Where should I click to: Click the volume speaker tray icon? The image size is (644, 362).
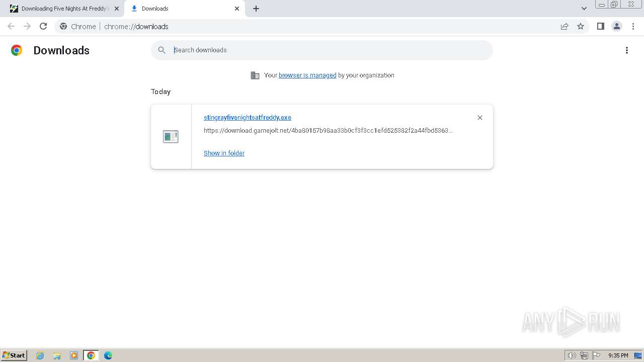[572, 355]
